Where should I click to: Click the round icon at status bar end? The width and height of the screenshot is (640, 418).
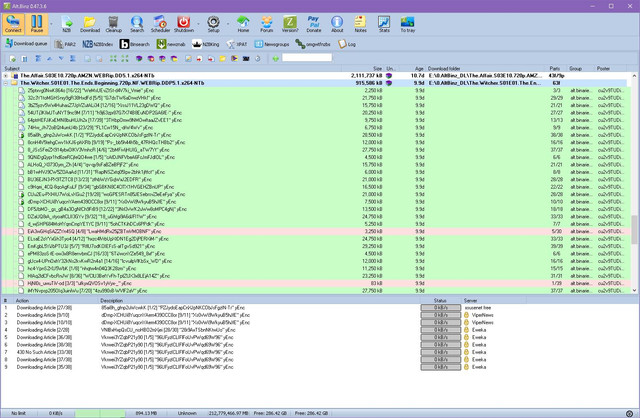point(630,414)
